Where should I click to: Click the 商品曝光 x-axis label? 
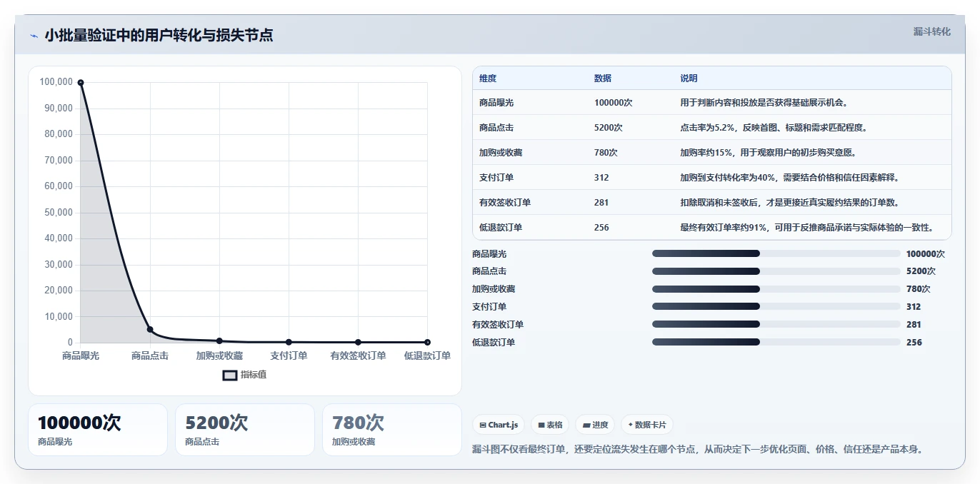81,356
